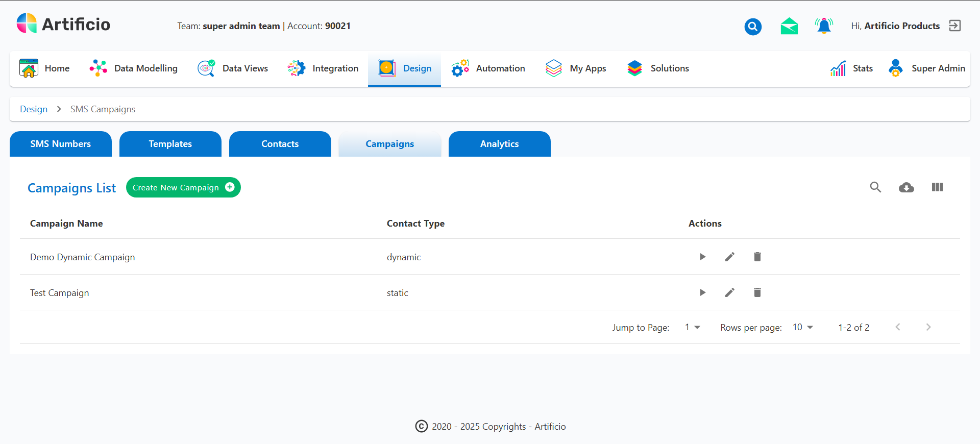Image resolution: width=980 pixels, height=444 pixels.
Task: Edit the Test Campaign with pencil icon
Action: click(730, 292)
